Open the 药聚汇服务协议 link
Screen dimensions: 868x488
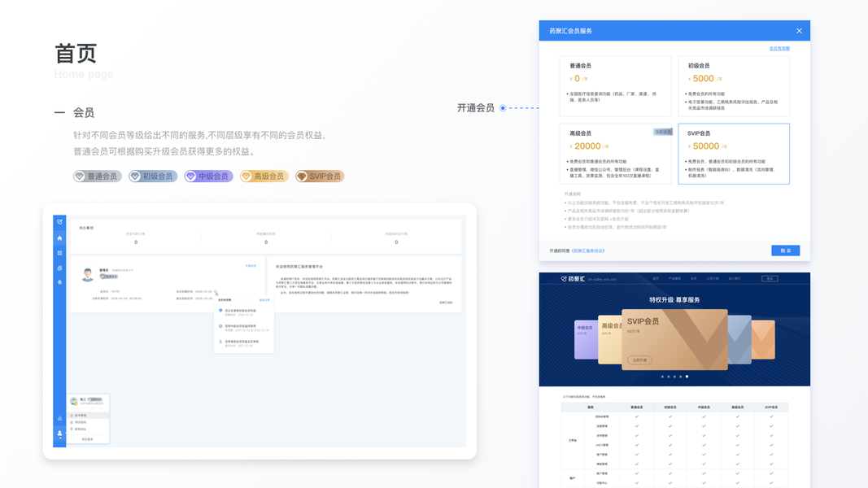pos(588,251)
